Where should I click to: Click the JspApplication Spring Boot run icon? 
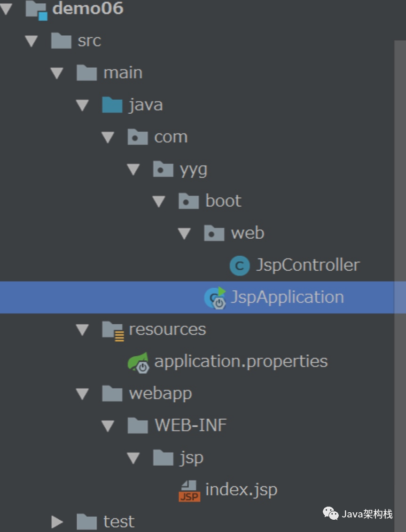(x=215, y=298)
